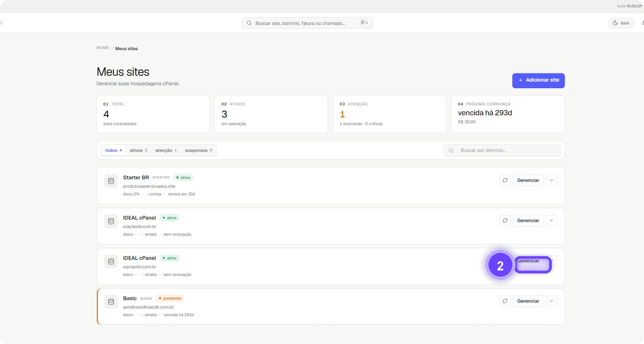Click the PRÓXIMA COBRANÇA summary card

tap(508, 114)
